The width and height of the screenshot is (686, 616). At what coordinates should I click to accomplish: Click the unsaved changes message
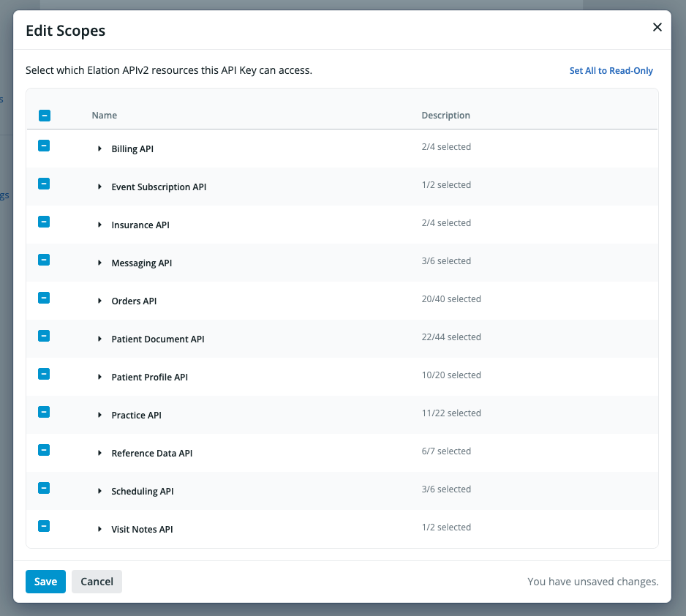(593, 582)
